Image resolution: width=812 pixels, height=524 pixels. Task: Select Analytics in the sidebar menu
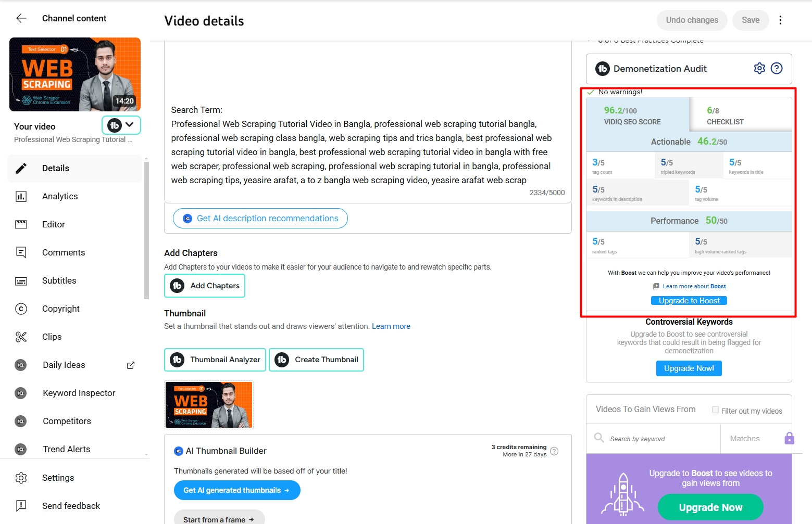point(74,196)
